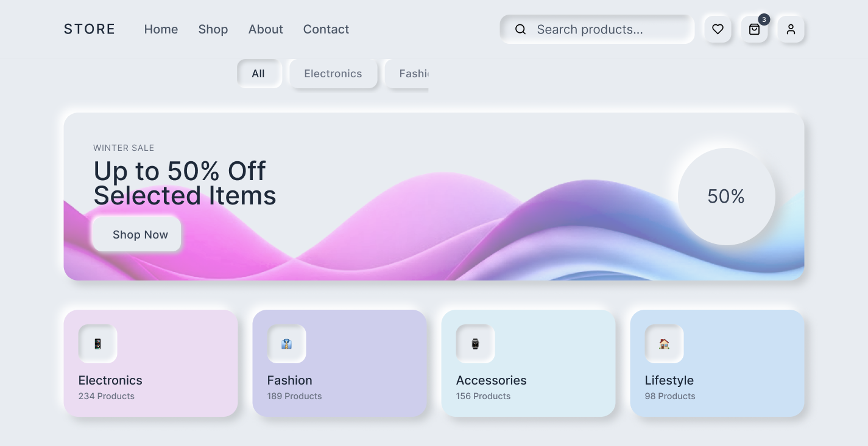Viewport: 868px width, 446px height.
Task: Select the Electronics filter tab
Action: pos(333,74)
